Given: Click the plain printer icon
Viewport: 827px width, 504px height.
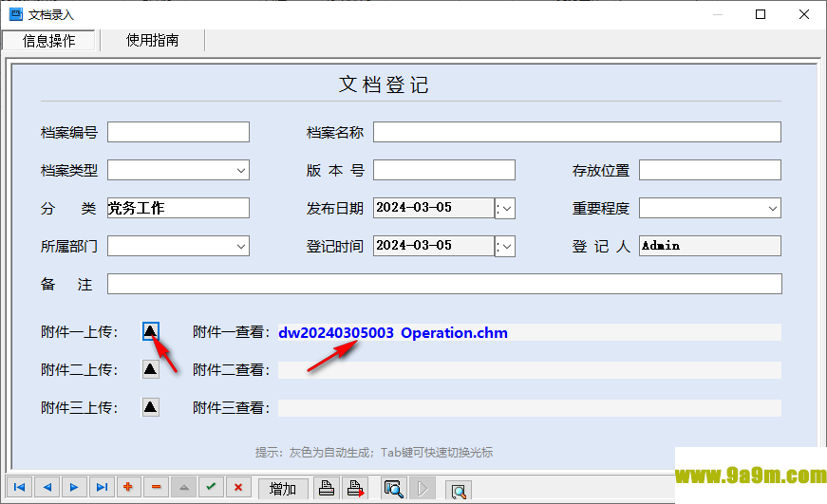Looking at the screenshot, I should pyautogui.click(x=327, y=489).
